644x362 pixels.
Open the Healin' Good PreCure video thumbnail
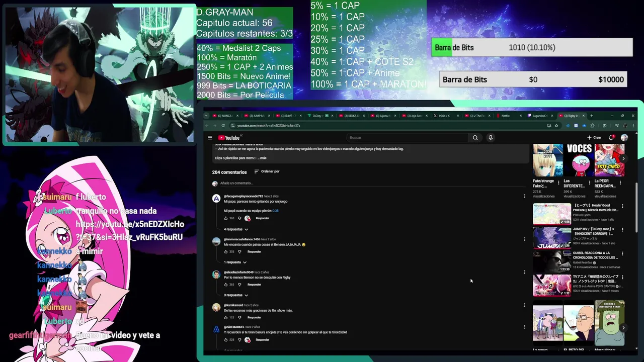coord(552,214)
